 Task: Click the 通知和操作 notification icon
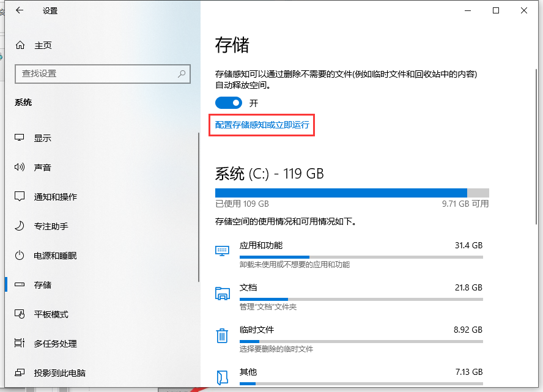tap(20, 196)
